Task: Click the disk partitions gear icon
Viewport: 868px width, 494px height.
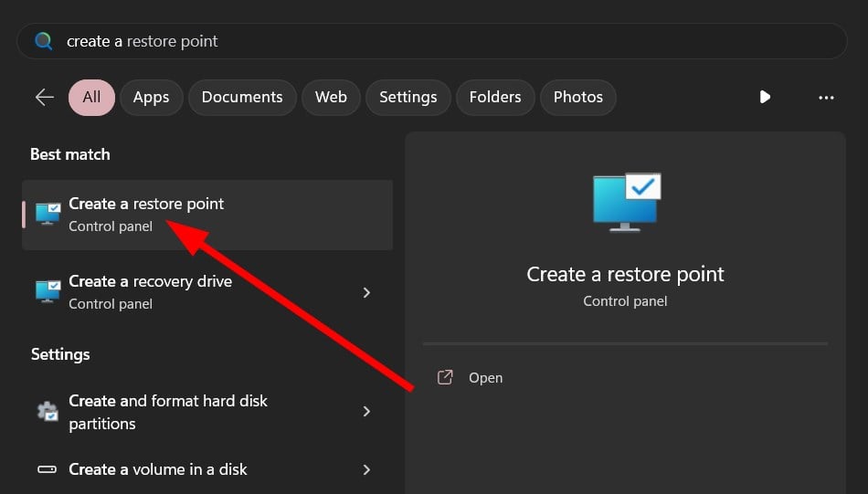Action: [x=48, y=412]
